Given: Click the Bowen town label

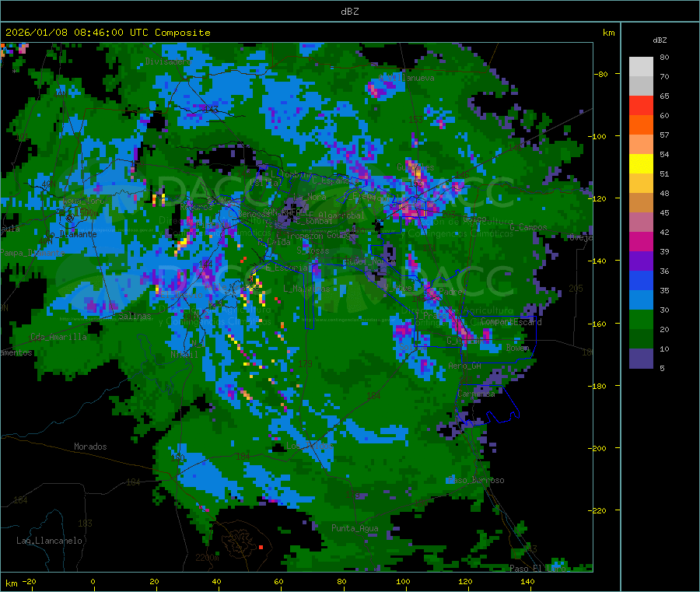Looking at the screenshot, I should (x=518, y=347).
